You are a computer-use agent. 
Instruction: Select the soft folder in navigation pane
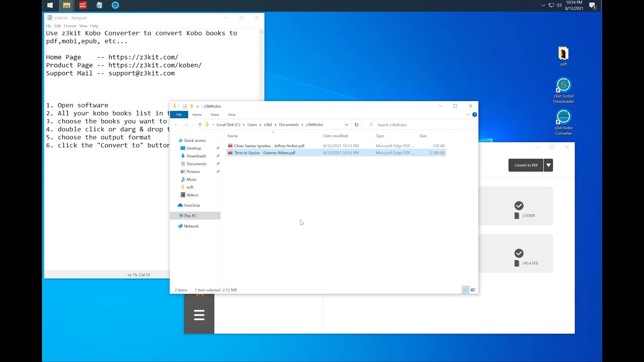tap(190, 187)
